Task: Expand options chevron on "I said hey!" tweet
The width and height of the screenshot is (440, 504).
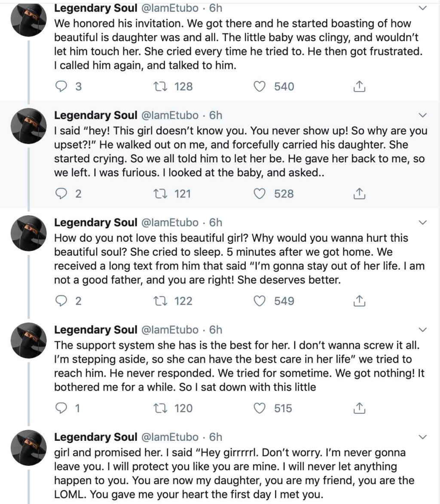Action: tap(423, 116)
